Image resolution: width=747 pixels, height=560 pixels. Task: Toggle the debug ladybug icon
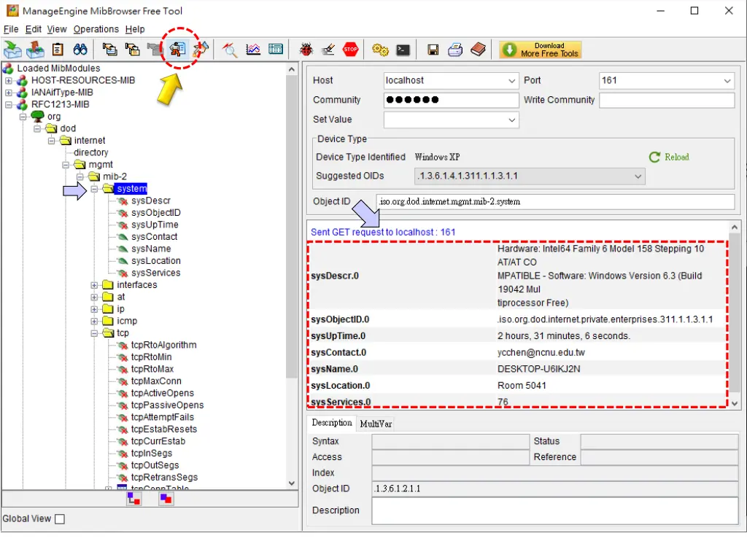306,49
